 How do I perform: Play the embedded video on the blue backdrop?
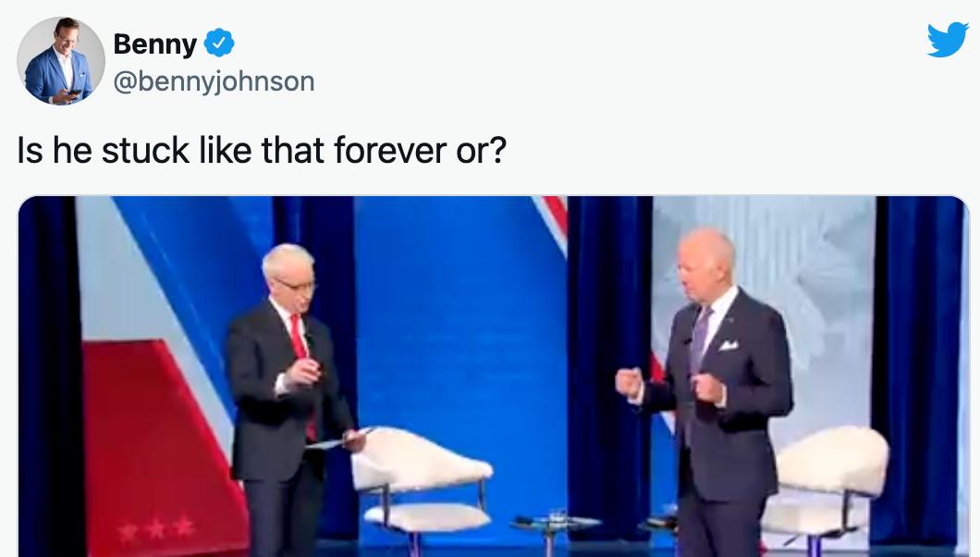coord(494,377)
